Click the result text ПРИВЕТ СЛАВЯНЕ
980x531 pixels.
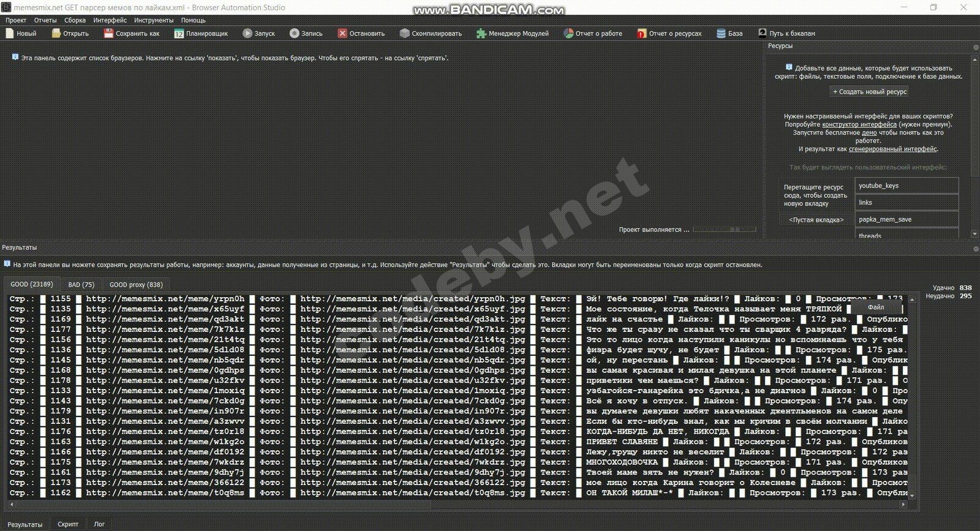[x=622, y=442]
